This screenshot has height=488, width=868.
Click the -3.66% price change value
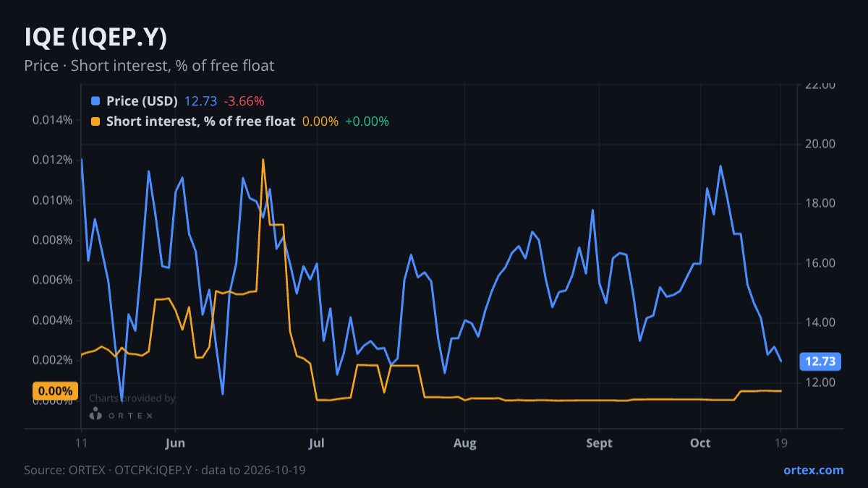(x=243, y=101)
